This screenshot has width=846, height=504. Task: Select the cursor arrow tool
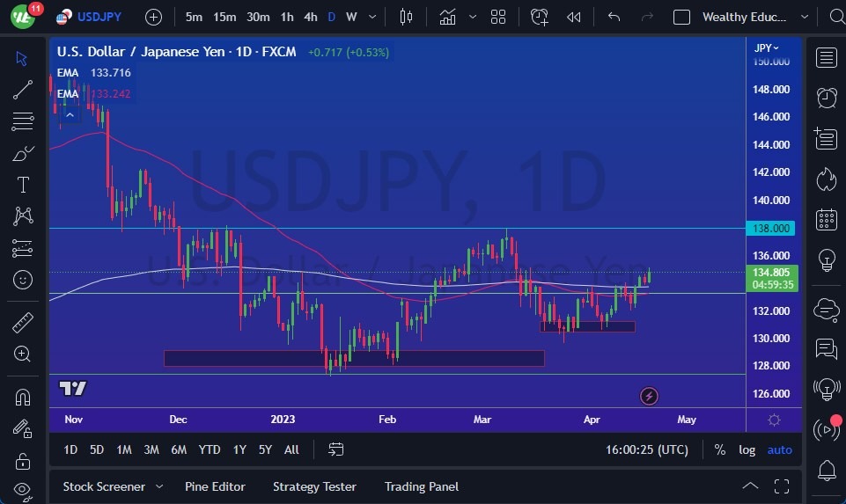coord(22,58)
